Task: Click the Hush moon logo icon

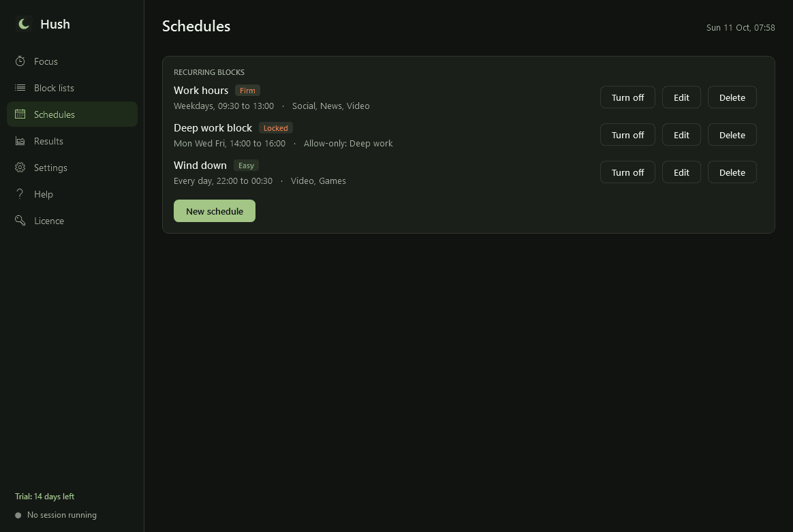Action: coord(23,24)
